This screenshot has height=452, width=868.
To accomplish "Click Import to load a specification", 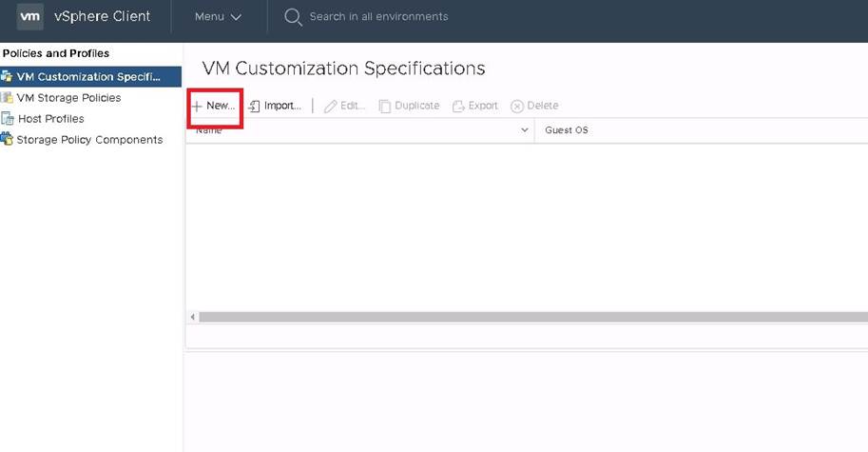I will [x=275, y=106].
